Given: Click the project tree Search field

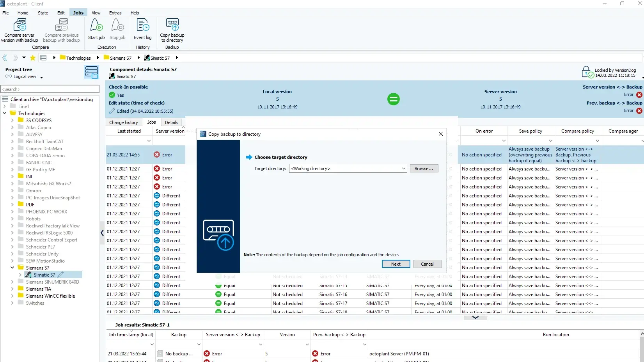Looking at the screenshot, I should [x=50, y=89].
